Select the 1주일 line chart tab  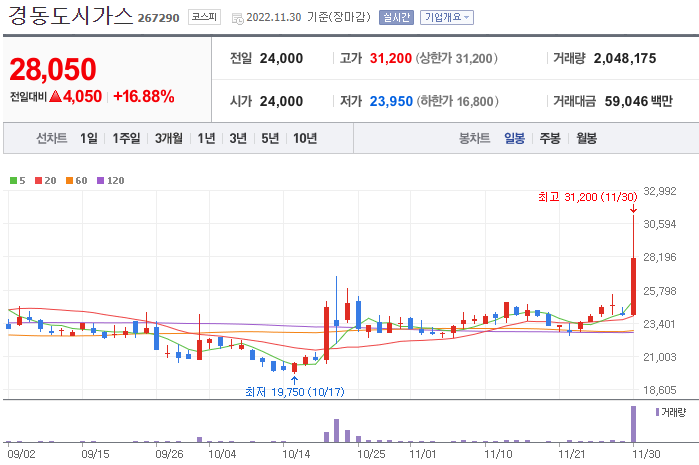tap(126, 139)
